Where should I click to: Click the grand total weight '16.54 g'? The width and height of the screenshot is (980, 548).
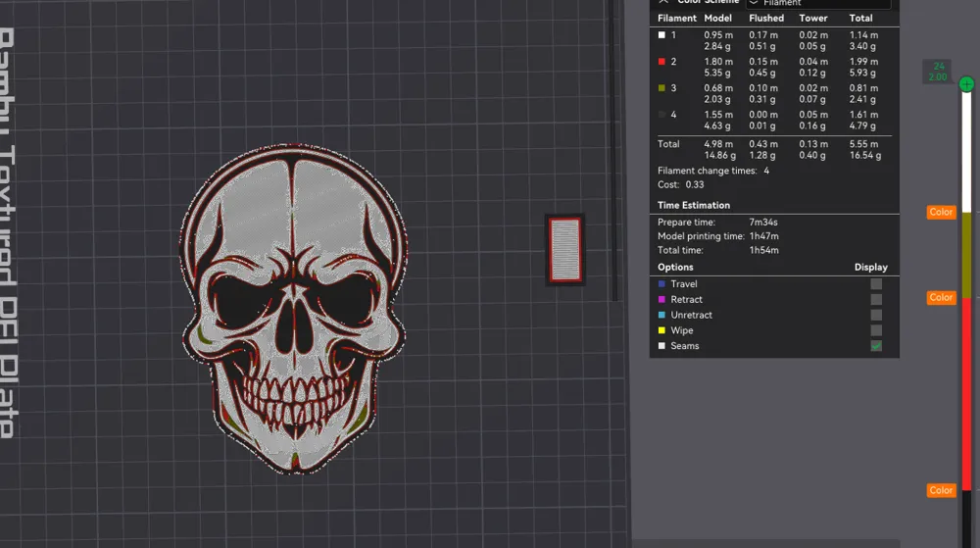pos(865,155)
